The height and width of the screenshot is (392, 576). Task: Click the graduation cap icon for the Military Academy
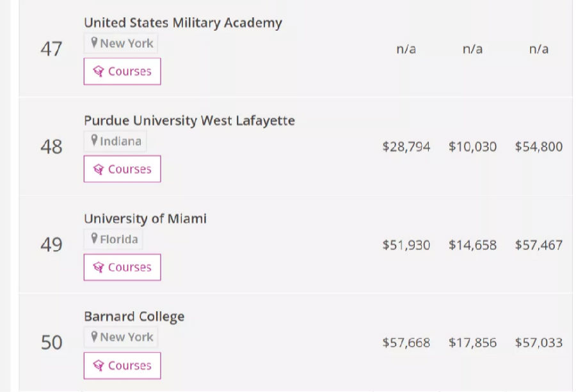tap(99, 72)
